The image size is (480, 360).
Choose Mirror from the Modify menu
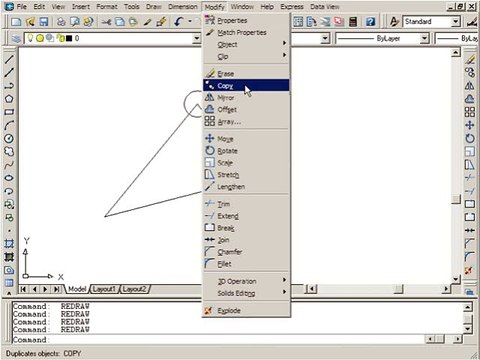246,97
